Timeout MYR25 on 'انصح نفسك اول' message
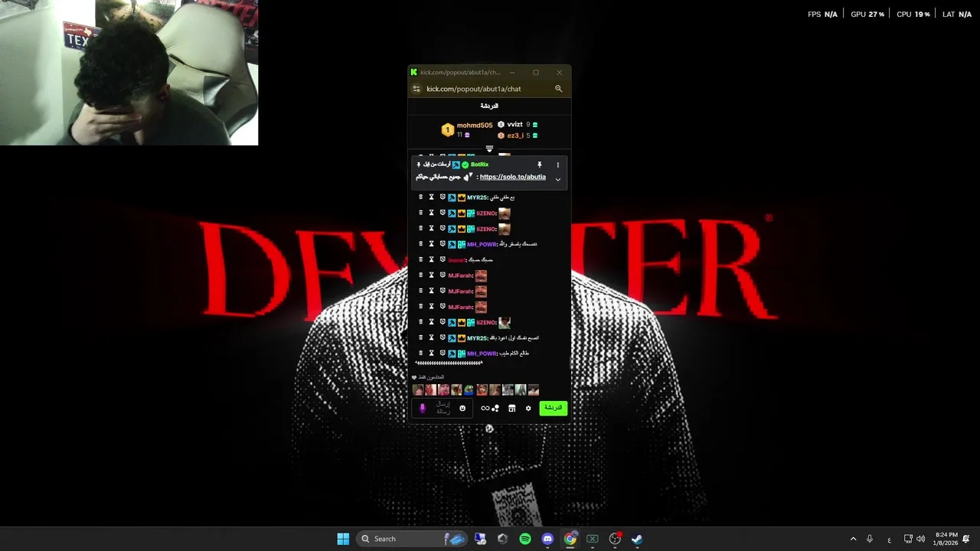 tap(431, 337)
